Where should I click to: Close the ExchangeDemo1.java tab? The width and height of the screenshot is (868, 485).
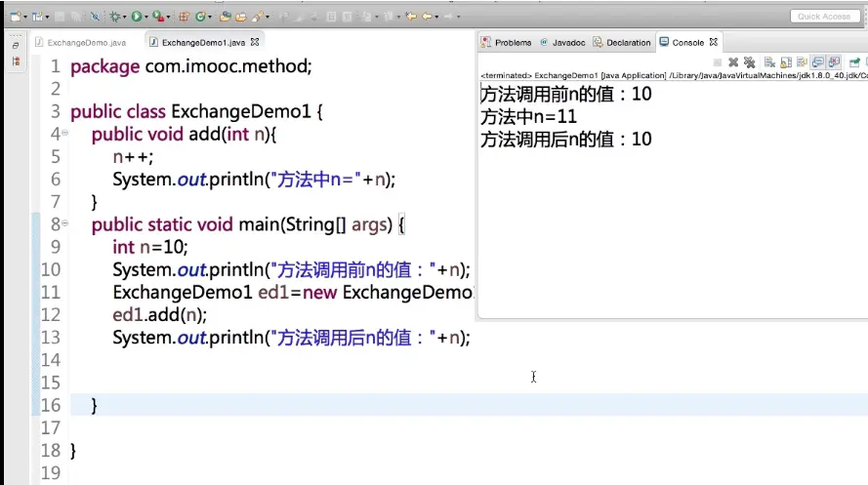[255, 42]
